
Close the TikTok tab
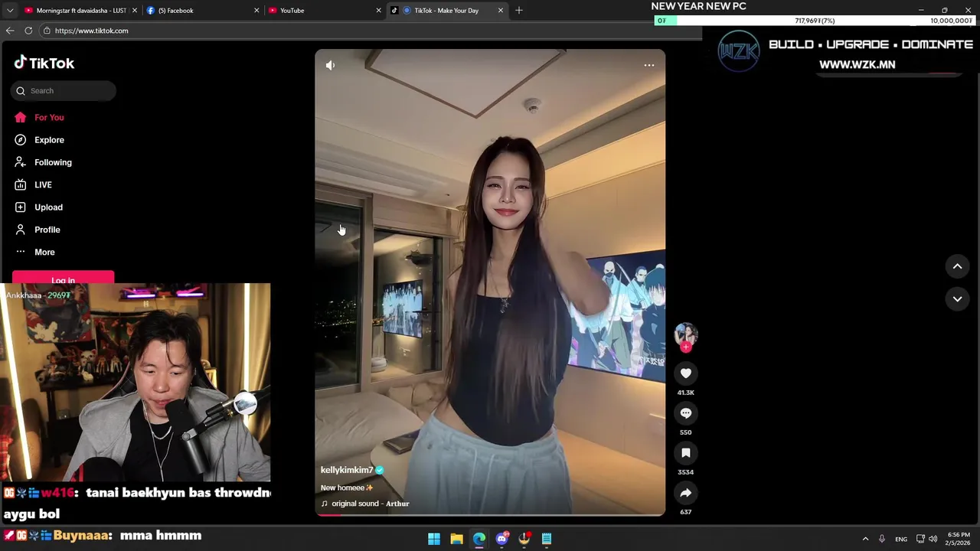tap(501, 10)
